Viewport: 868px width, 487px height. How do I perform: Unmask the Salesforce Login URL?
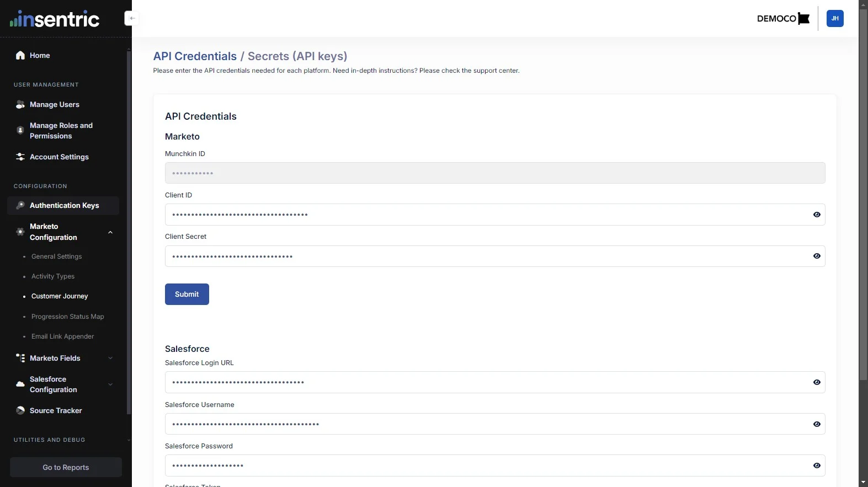pyautogui.click(x=817, y=382)
